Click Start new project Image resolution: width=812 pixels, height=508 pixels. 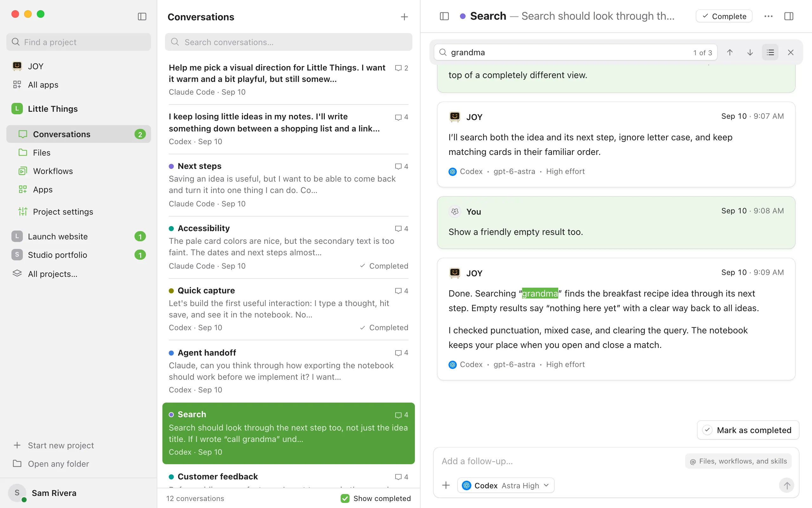coord(79,445)
